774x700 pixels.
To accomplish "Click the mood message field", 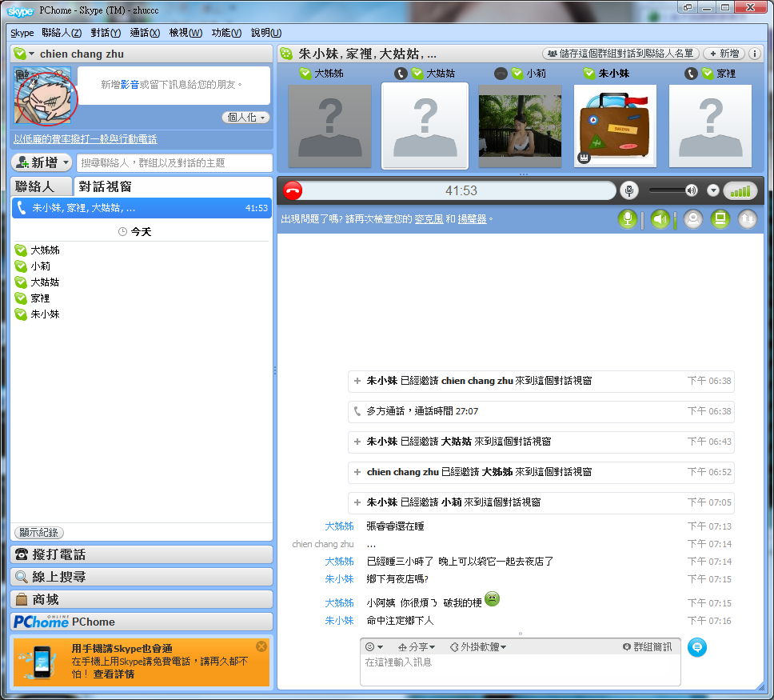I will click(174, 85).
